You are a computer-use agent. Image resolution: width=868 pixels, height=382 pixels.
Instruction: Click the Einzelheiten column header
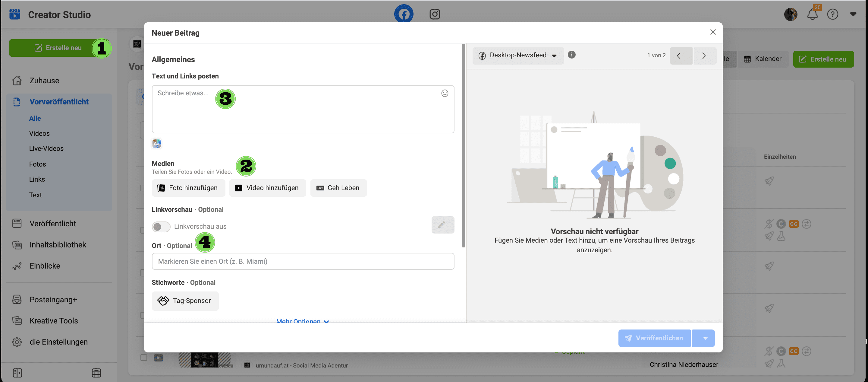[780, 157]
